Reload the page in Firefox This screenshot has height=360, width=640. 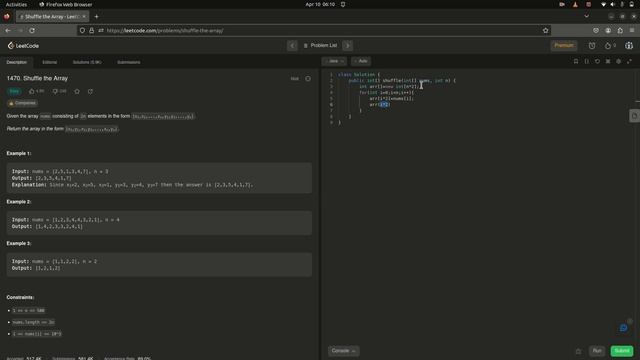point(32,31)
